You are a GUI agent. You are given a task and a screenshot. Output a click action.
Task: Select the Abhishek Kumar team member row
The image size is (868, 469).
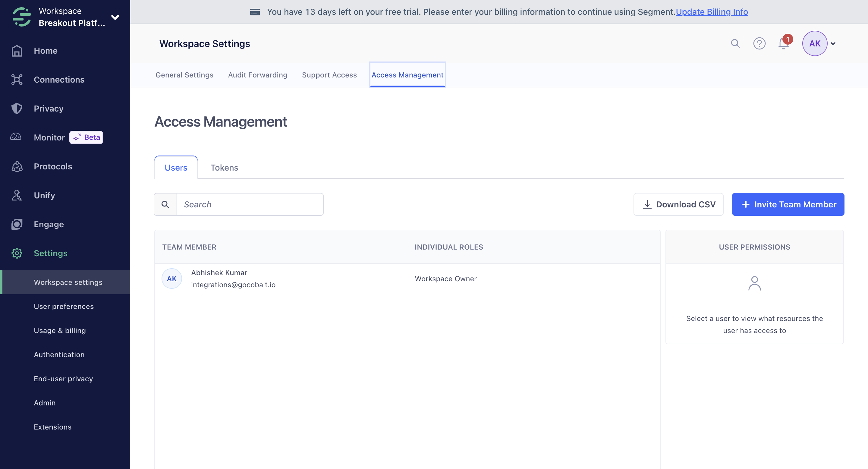[407, 279]
